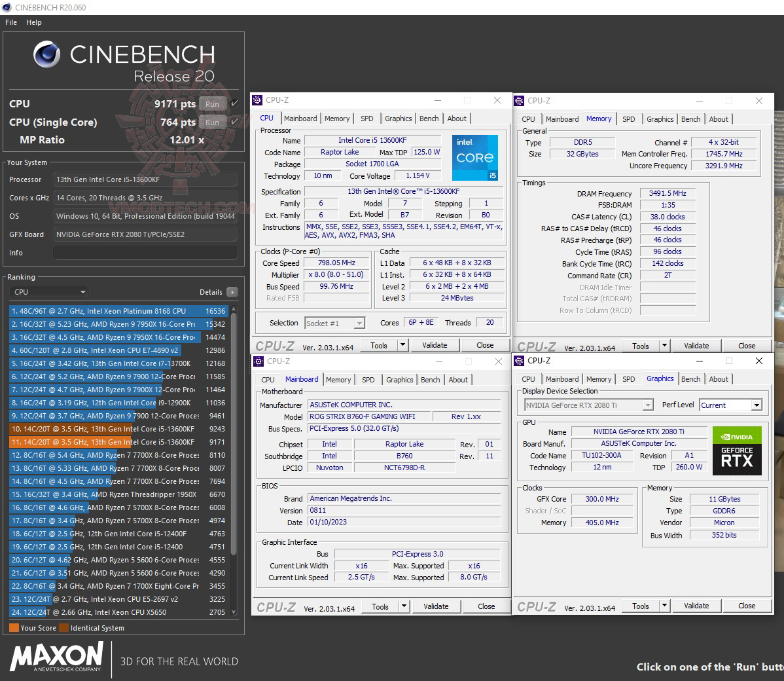Switch to Bench tab in CPU window
The height and width of the screenshot is (681, 784).
429,119
